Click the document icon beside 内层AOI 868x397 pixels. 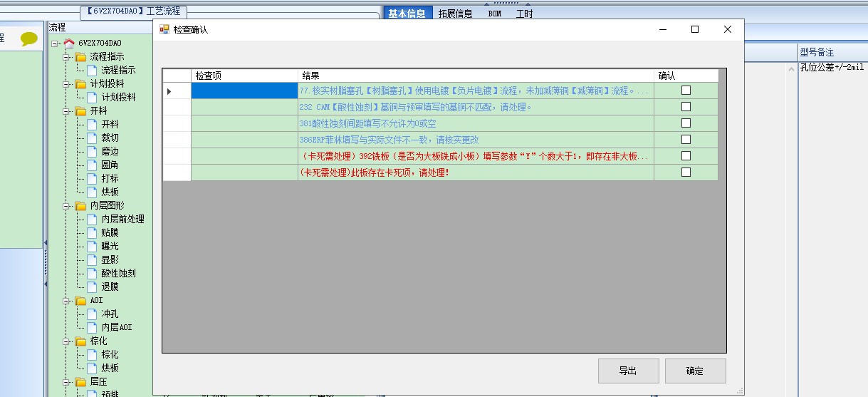(92, 328)
